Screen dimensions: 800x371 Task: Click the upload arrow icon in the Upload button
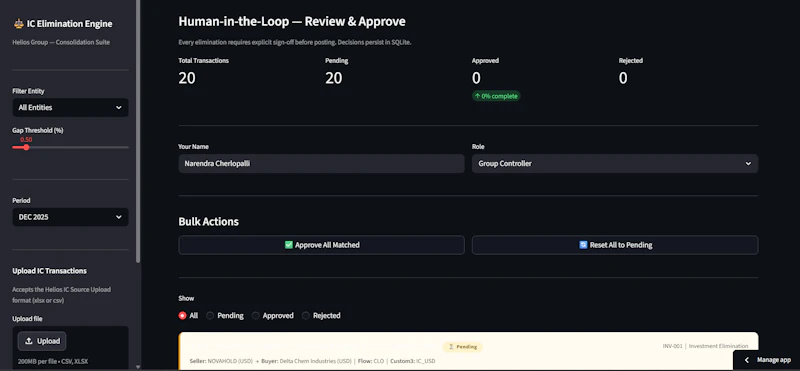[29, 341]
